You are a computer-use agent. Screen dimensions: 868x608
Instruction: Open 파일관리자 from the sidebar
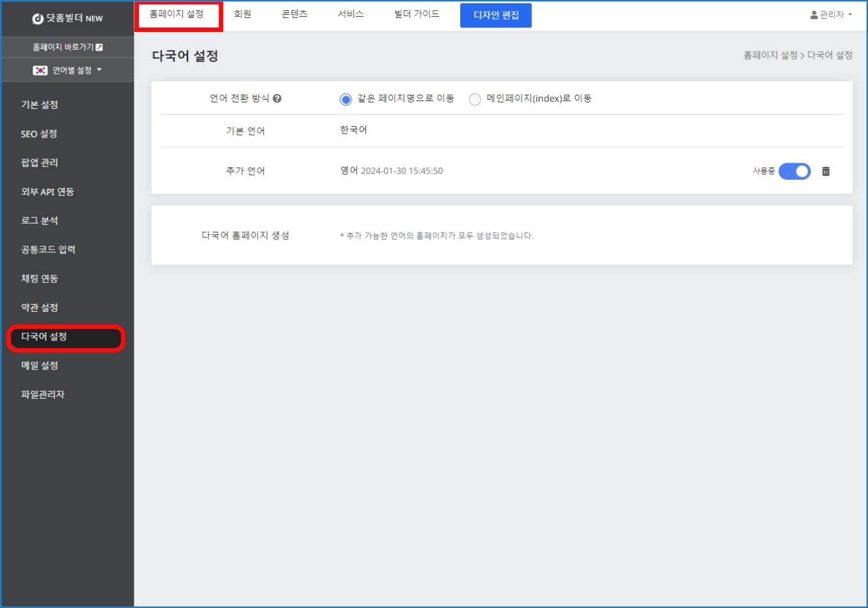click(x=43, y=394)
